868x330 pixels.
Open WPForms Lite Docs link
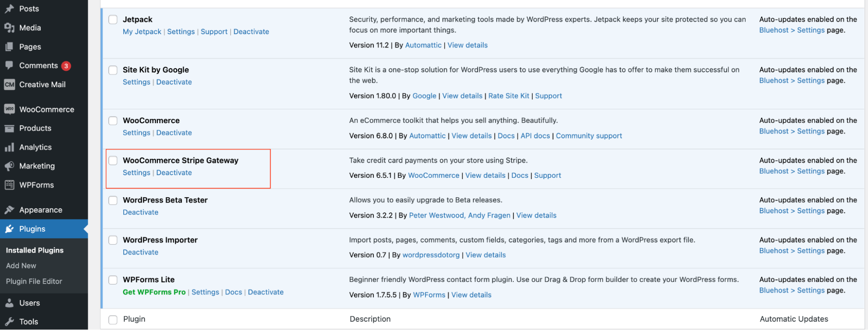(234, 292)
